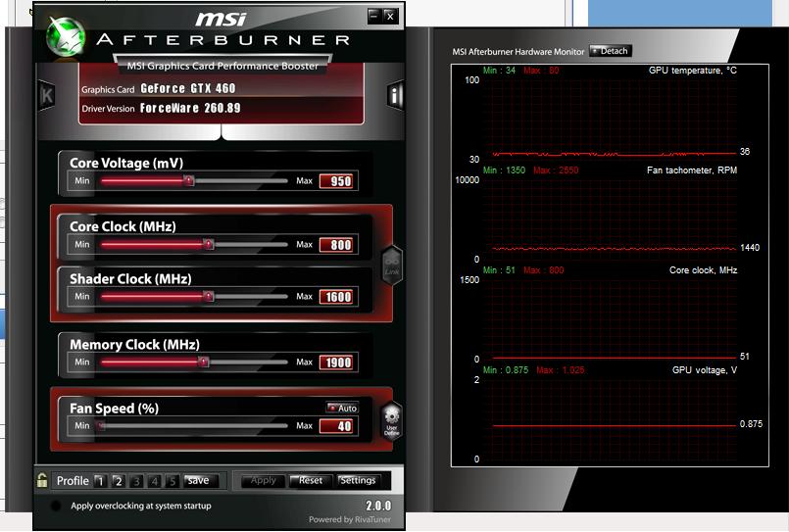This screenshot has width=789, height=532.
Task: Click the Powered by RivaTuner text
Action: pyautogui.click(x=350, y=519)
